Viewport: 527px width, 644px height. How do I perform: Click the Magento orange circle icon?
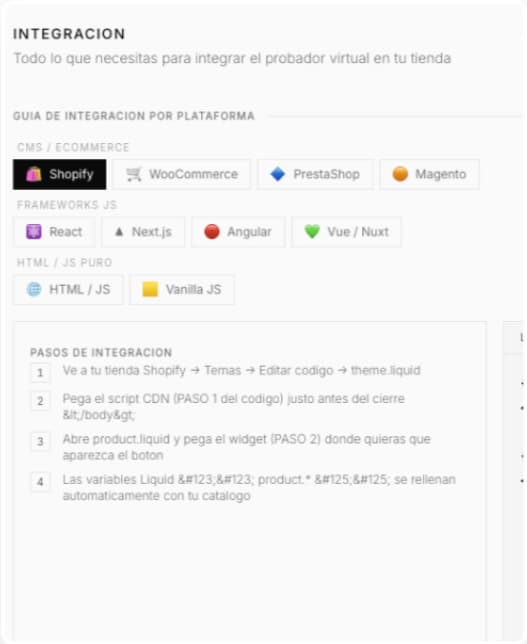(x=400, y=174)
